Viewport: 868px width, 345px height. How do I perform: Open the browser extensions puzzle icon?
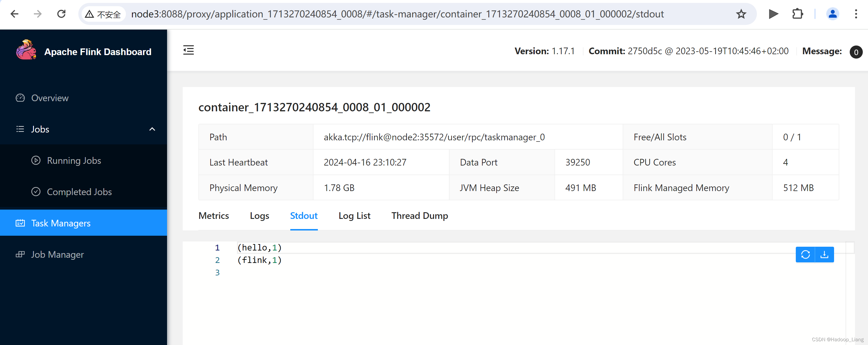pyautogui.click(x=797, y=14)
